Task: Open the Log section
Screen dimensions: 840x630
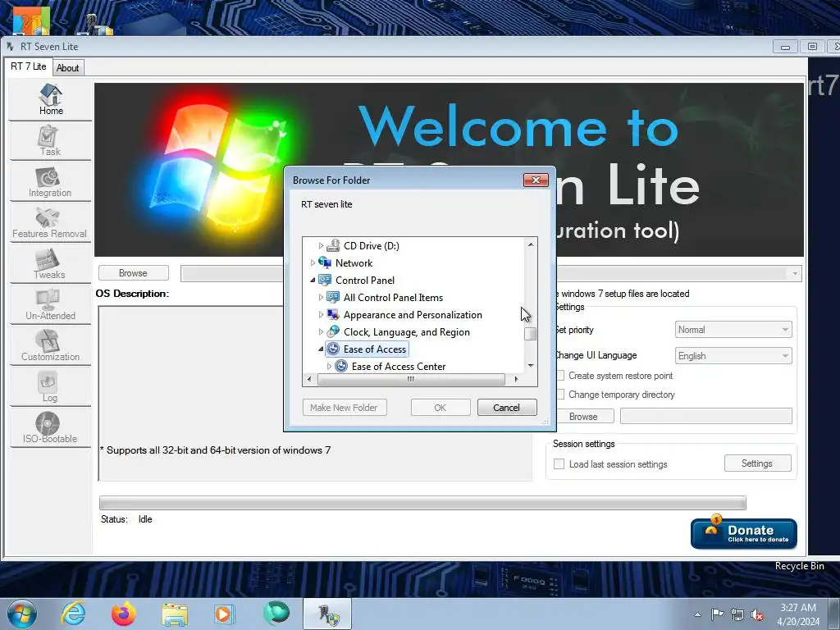Action: (x=50, y=387)
